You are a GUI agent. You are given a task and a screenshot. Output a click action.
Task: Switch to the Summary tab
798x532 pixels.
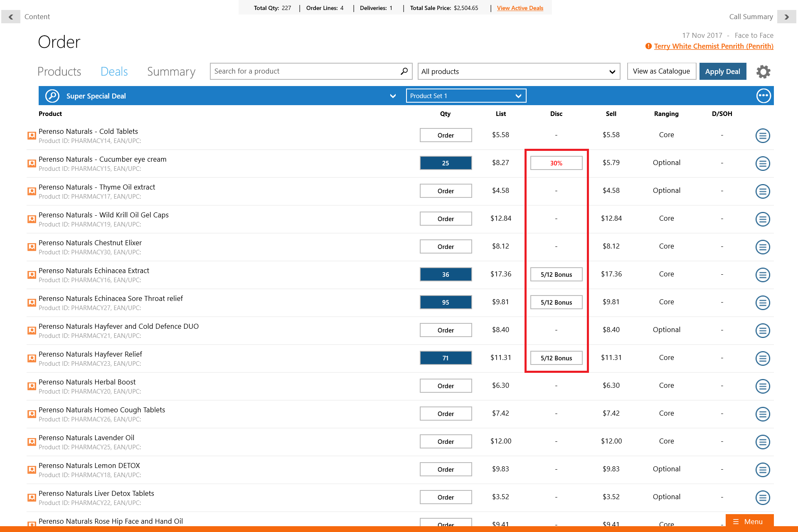(171, 71)
